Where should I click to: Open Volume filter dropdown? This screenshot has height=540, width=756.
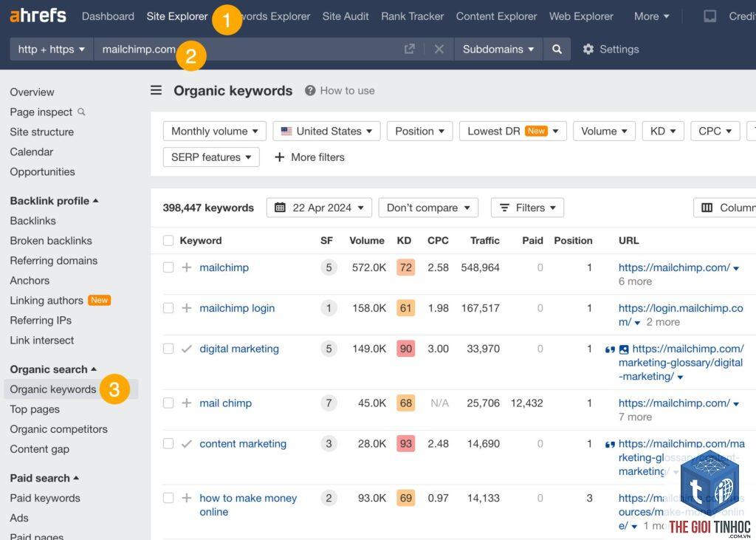(604, 131)
